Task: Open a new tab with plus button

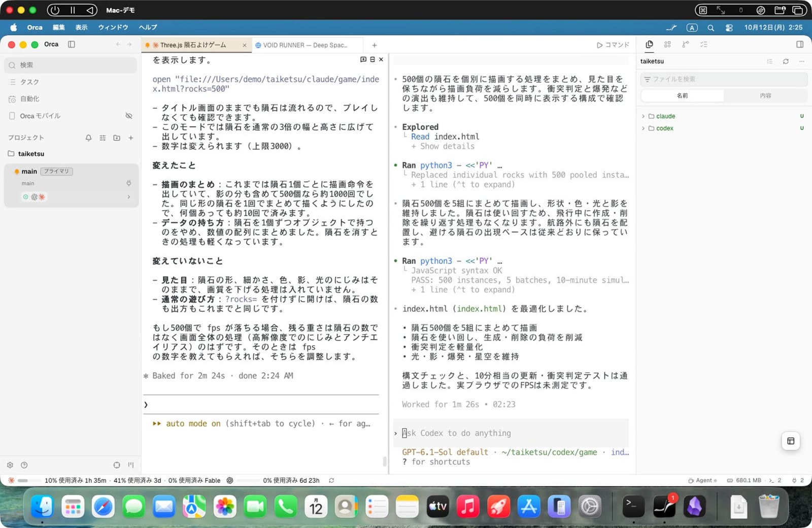Action: pos(375,45)
